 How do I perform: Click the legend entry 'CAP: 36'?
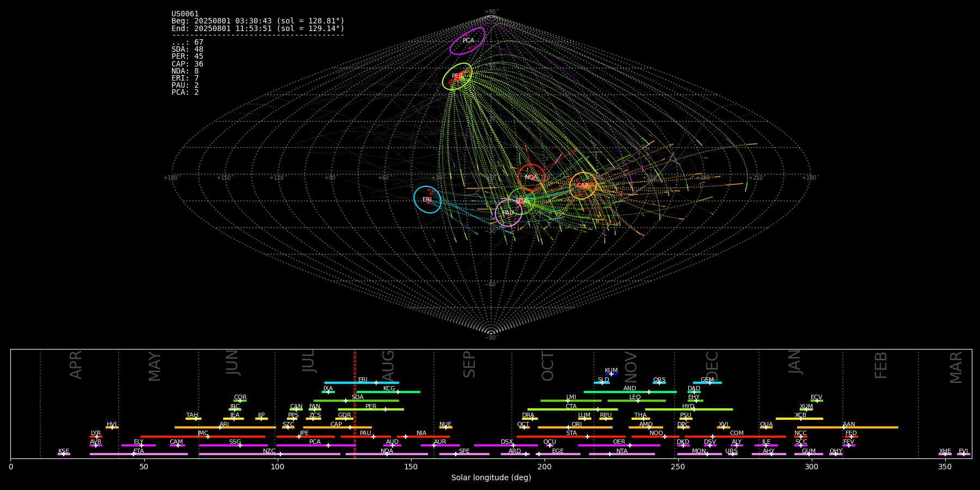click(x=187, y=64)
